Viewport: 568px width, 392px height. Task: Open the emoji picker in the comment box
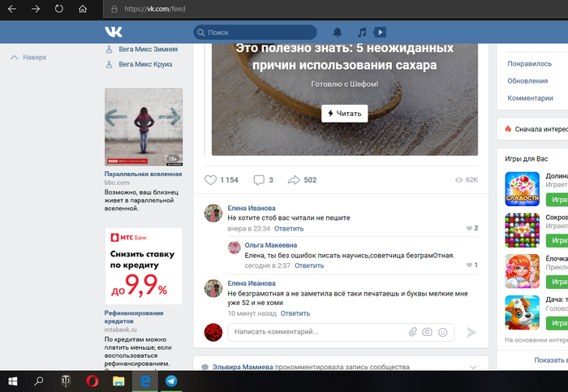(x=442, y=332)
